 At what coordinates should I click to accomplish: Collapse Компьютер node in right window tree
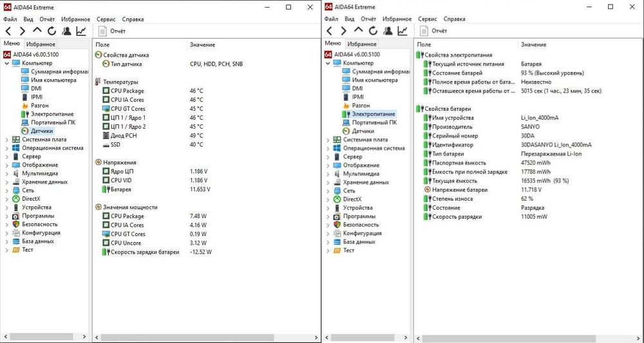[x=328, y=63]
